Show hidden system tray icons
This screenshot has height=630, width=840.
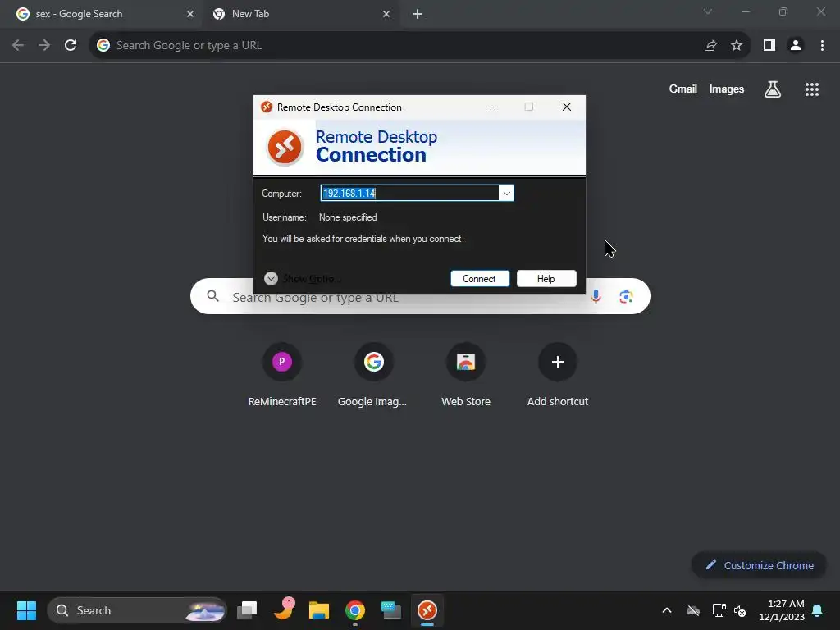pyautogui.click(x=667, y=610)
